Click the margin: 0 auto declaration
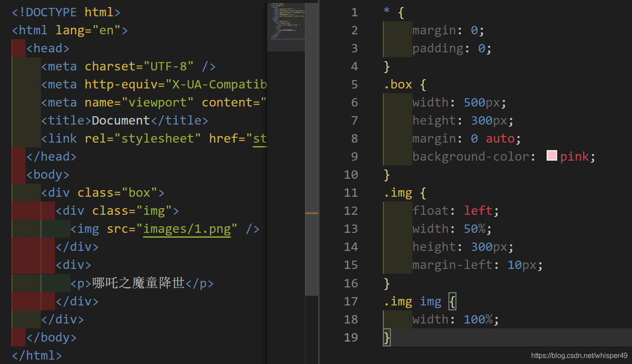632x364 pixels. [467, 139]
